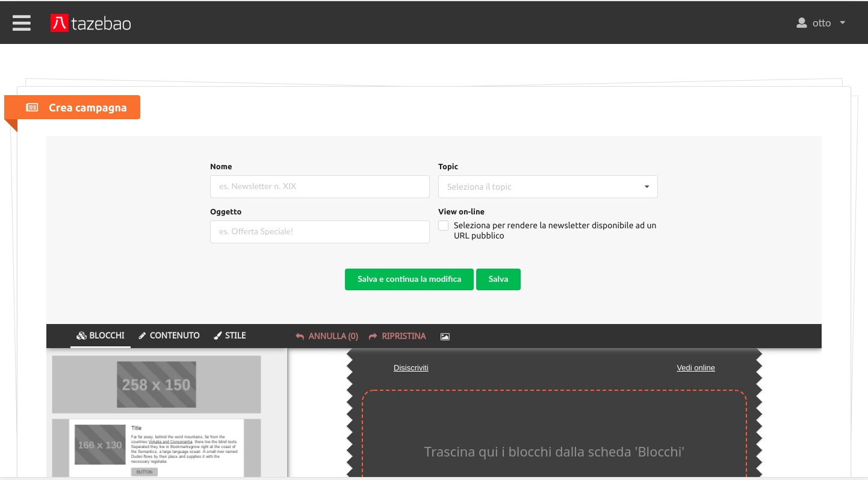Click into the Oggetto input field
The width and height of the screenshot is (868, 480).
(320, 232)
